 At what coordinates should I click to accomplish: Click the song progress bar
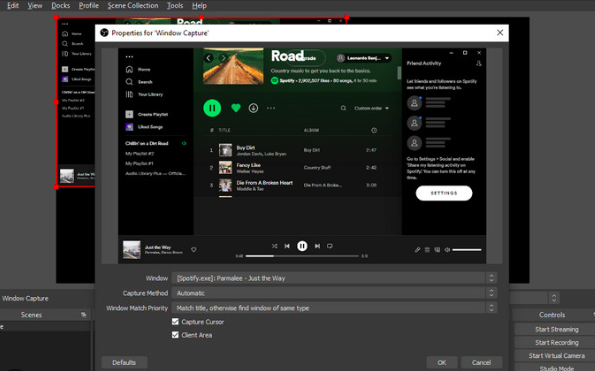pyautogui.click(x=302, y=256)
